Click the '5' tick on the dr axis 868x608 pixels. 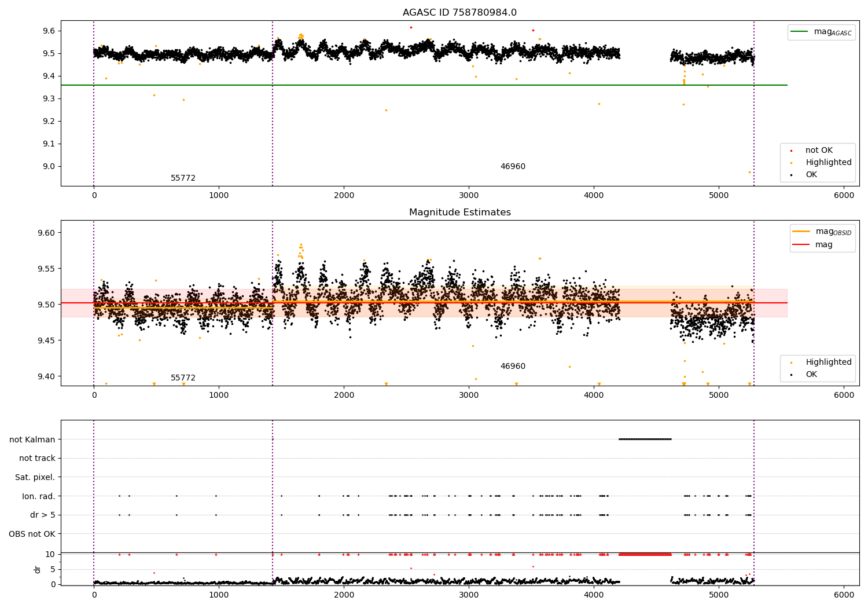[x=53, y=569]
